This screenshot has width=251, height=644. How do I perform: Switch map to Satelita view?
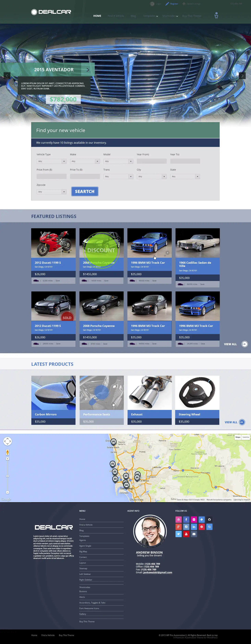point(246,437)
